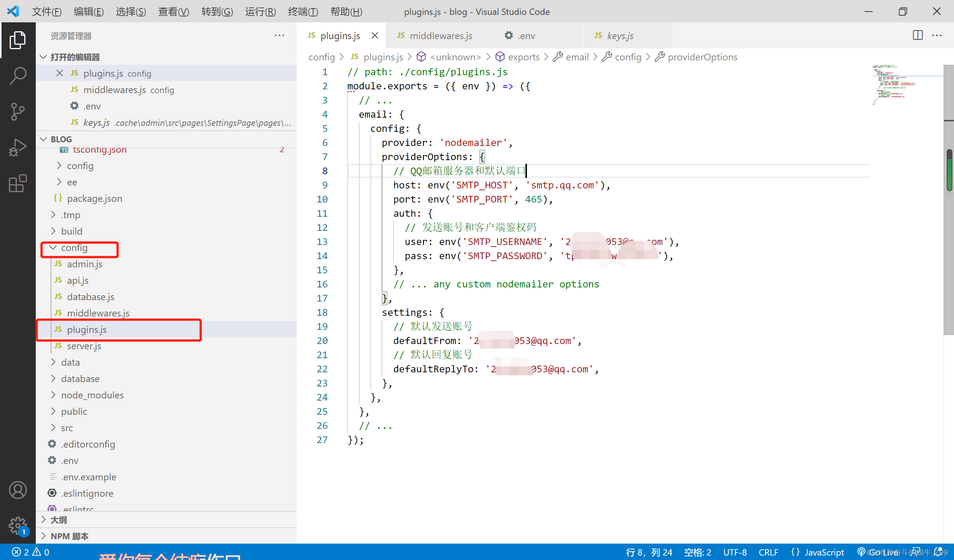Screen dimensions: 954x560
Task: Click the CRLF line ending selector
Action: pyautogui.click(x=768, y=552)
